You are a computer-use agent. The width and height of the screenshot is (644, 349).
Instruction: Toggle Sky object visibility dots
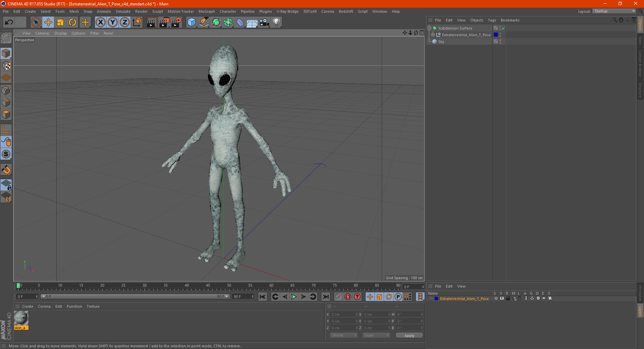(x=500, y=41)
